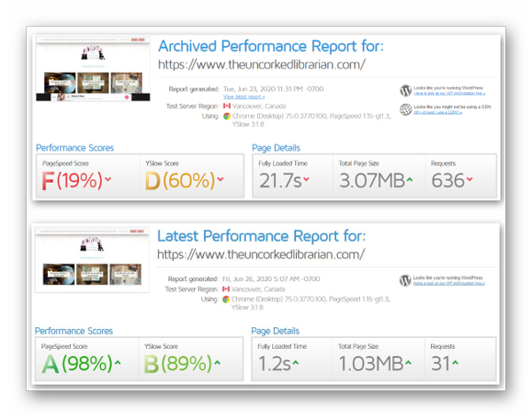
Task: Click the F(19%) PageSpeed Score
Action: [x=73, y=180]
